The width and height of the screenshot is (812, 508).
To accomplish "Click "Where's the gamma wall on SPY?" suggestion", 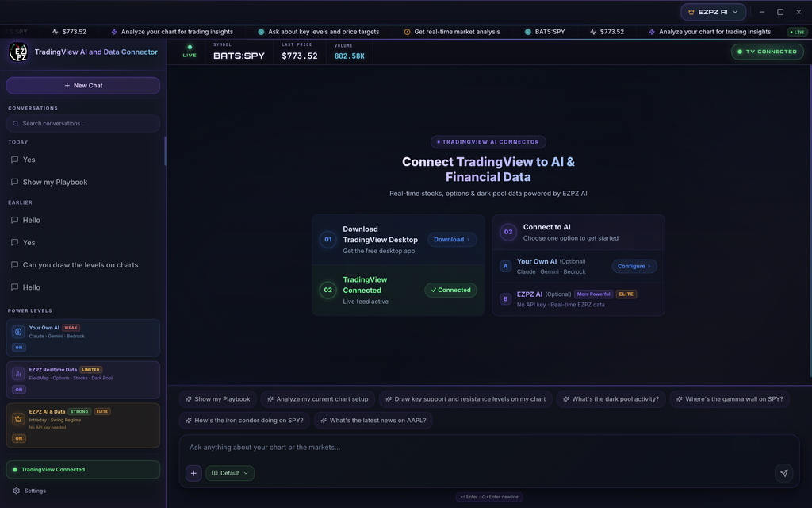I will (730, 399).
